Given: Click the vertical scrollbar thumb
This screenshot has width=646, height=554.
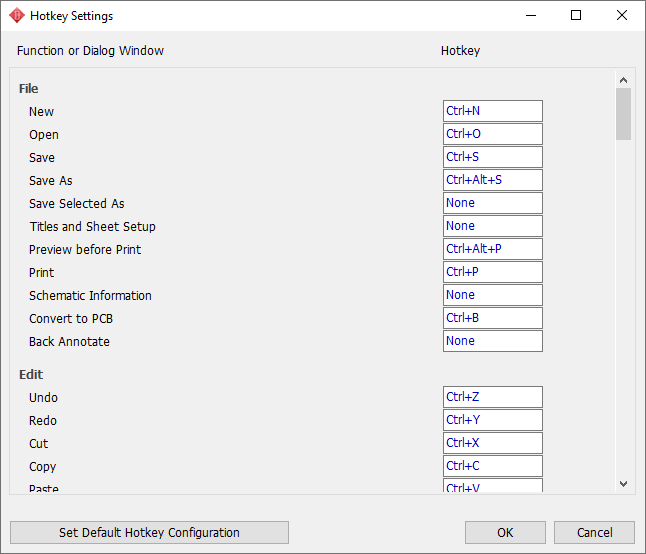Looking at the screenshot, I should point(623,114).
